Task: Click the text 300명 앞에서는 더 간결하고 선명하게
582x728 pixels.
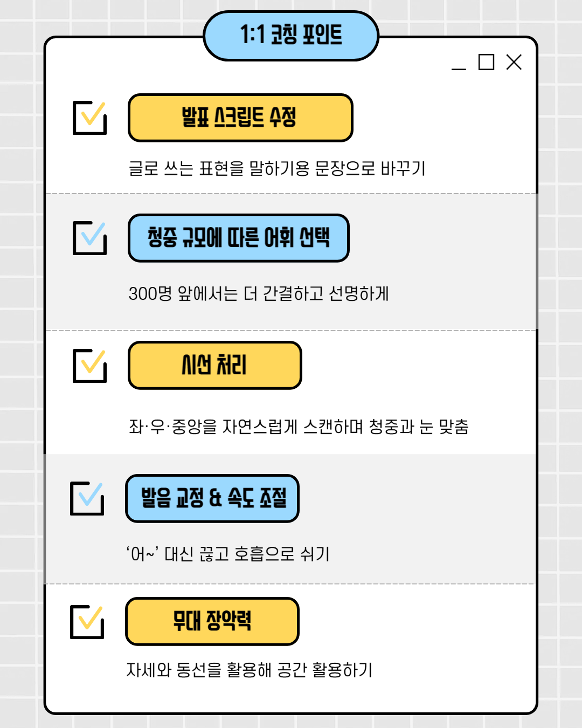Action: (259, 294)
